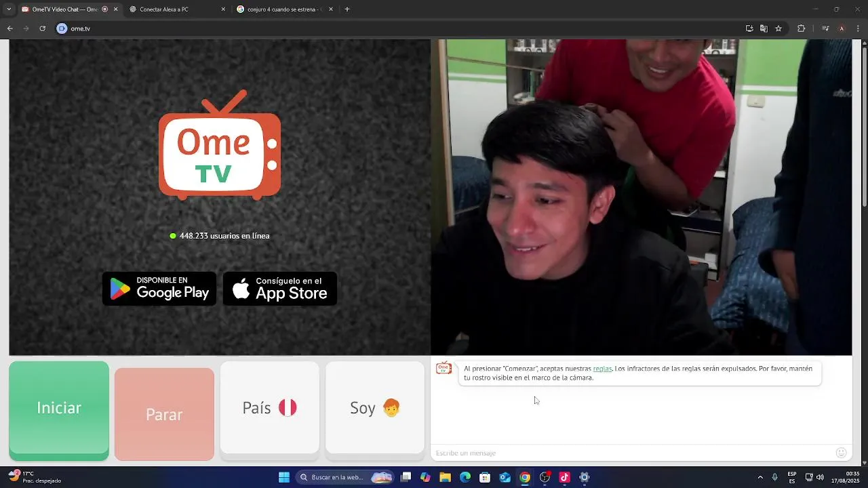
Task: Click the camera site info icon in address bar
Action: coord(62,28)
